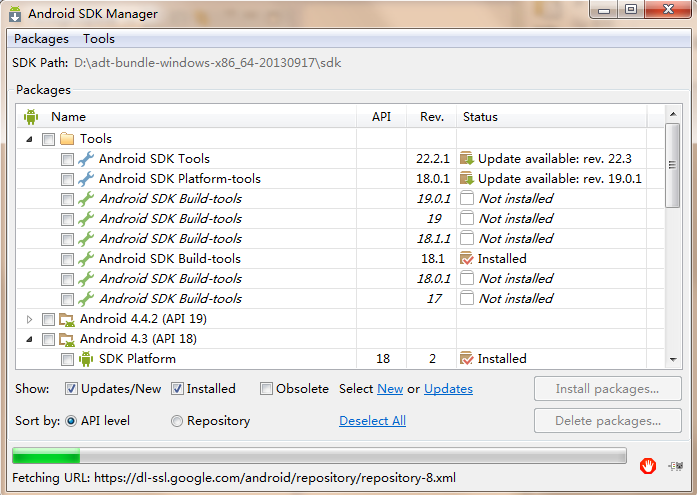Open the Tools menu in the menu bar

point(99,39)
